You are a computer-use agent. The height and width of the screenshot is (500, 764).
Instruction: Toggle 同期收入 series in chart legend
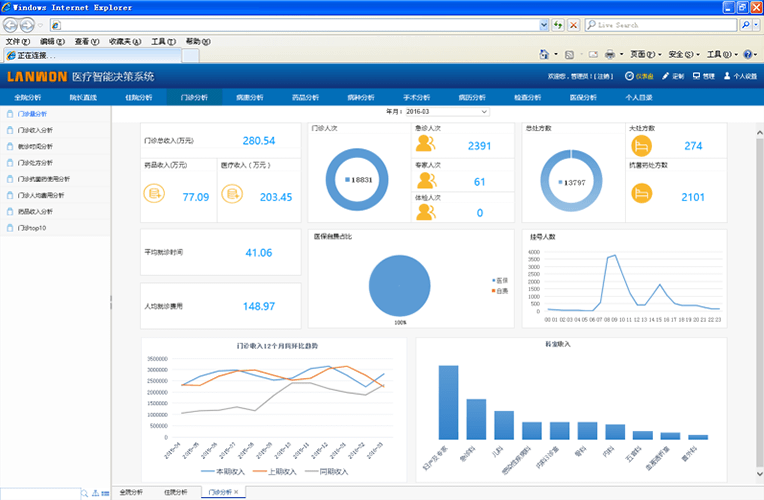point(326,472)
